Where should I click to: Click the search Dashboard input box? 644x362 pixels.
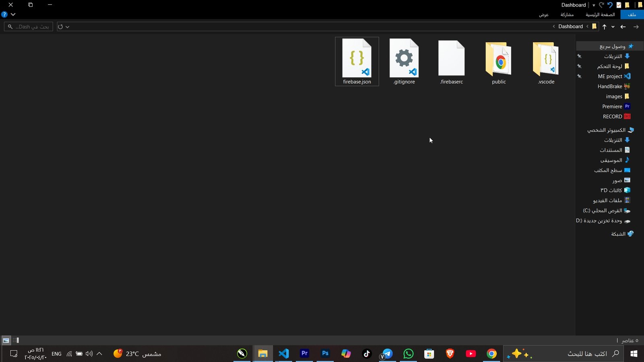(x=29, y=27)
